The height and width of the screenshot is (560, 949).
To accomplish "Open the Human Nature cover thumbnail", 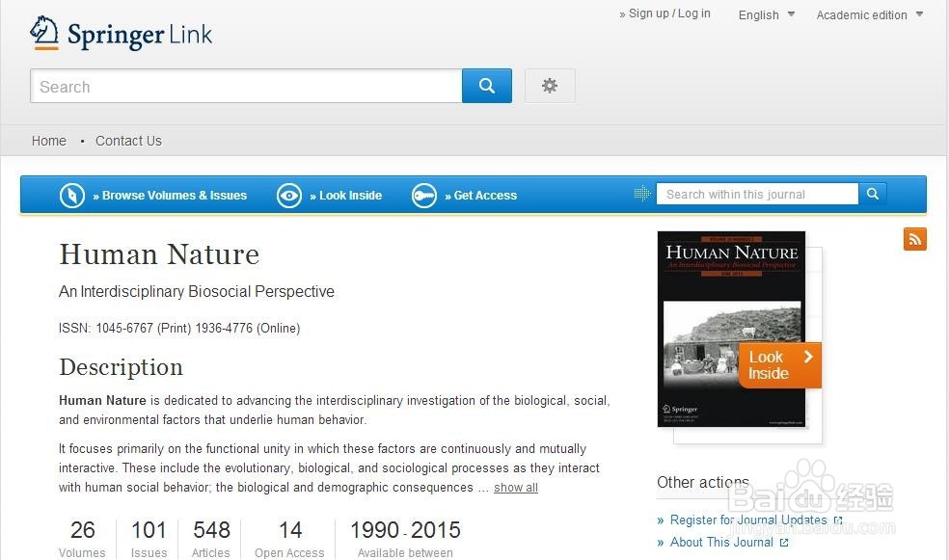I will pyautogui.click(x=731, y=329).
